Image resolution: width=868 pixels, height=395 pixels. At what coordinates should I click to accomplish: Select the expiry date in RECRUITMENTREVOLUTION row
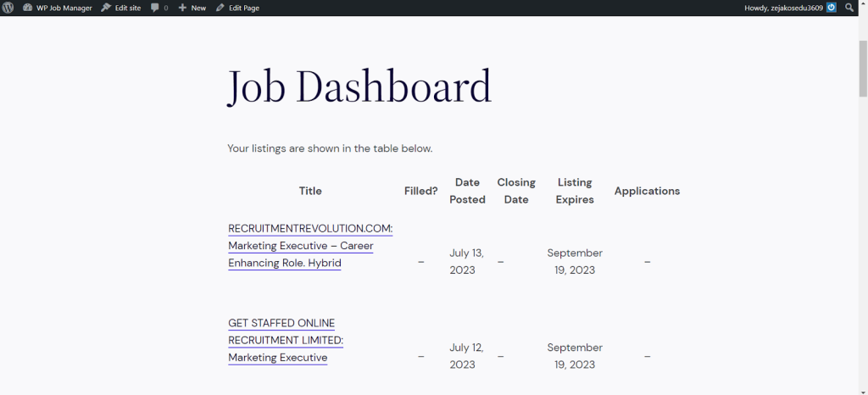[x=576, y=262]
